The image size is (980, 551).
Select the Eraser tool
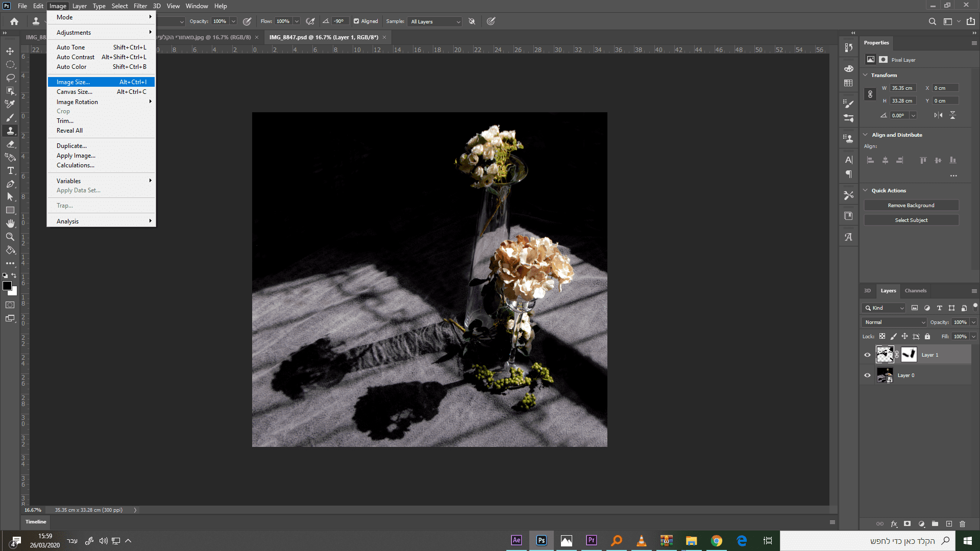pos(10,144)
